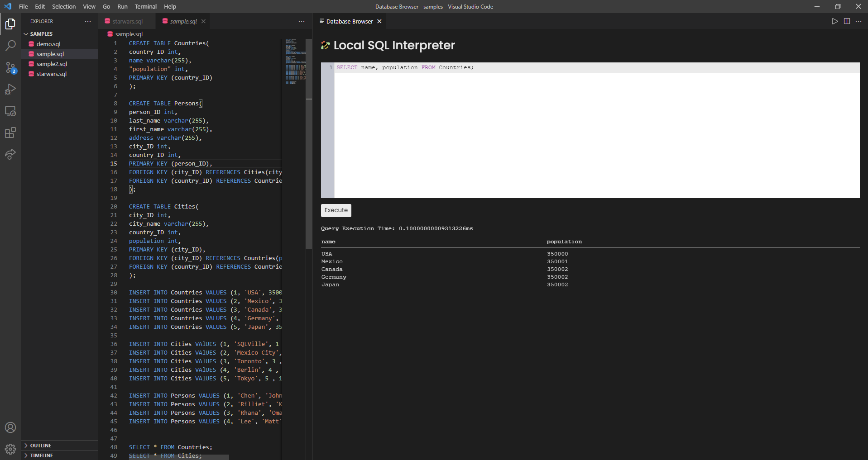Open Manage settings gear icon
The image size is (868, 460).
[10, 449]
